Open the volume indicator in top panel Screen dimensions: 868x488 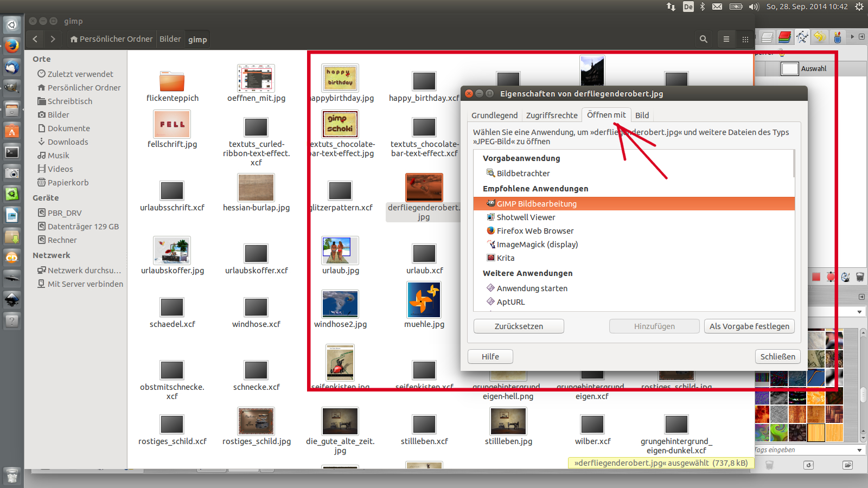754,7
